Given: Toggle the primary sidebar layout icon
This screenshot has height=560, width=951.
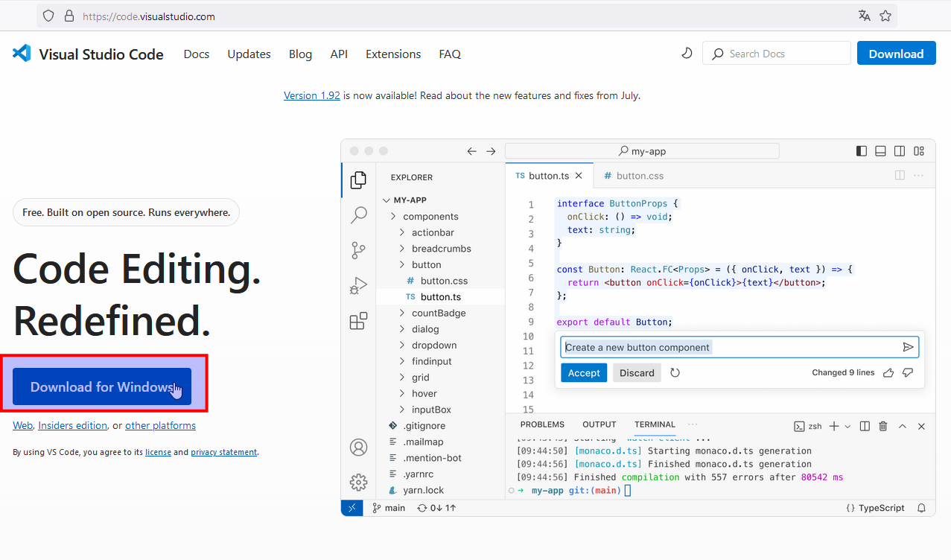Looking at the screenshot, I should [862, 151].
